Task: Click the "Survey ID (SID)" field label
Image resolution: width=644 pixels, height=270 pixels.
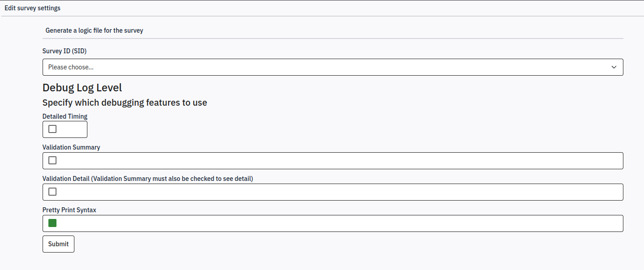Action: point(65,51)
